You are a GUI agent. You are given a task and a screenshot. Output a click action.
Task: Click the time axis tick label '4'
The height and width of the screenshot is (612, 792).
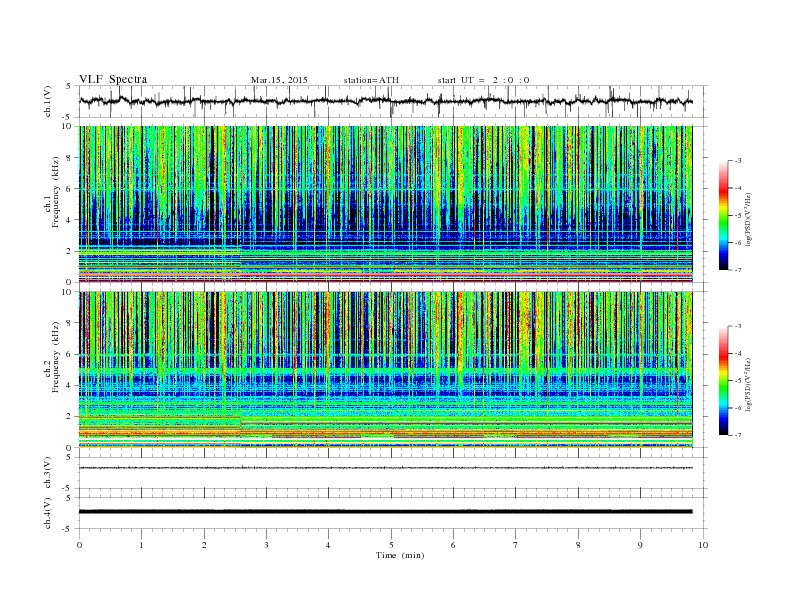[x=328, y=545]
